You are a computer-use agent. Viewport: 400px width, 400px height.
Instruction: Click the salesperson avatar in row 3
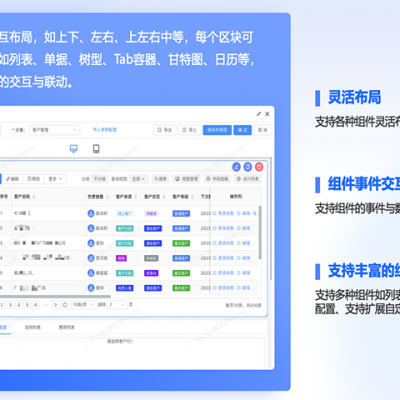(x=91, y=243)
